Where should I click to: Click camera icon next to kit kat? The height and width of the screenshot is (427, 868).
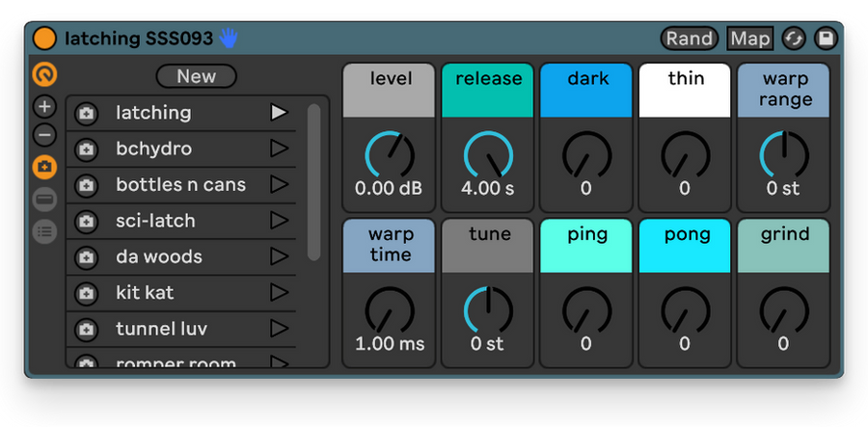click(86, 293)
